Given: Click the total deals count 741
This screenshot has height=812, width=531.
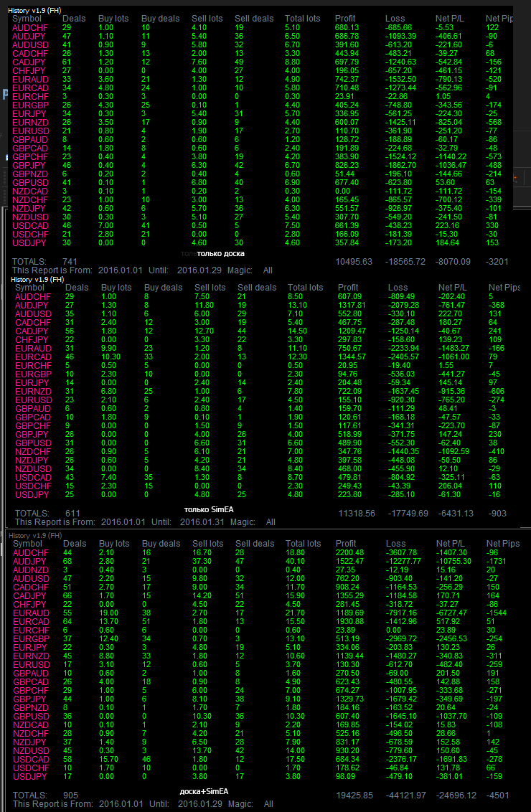Looking at the screenshot, I should point(70,262).
